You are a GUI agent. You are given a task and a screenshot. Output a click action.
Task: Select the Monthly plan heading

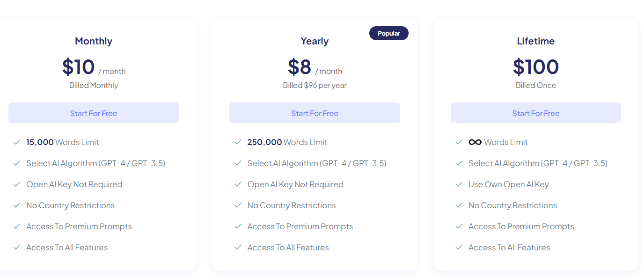(93, 41)
